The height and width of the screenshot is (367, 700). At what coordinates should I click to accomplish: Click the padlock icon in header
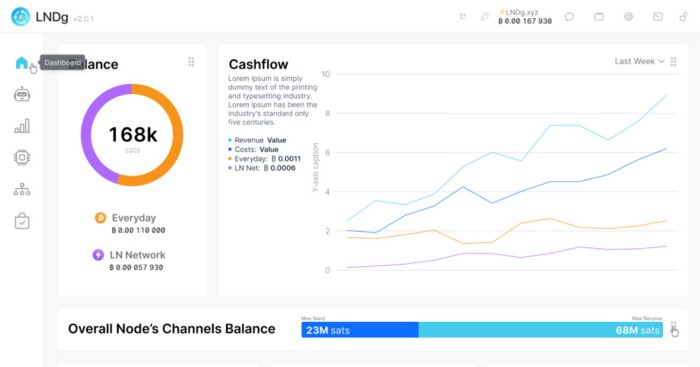coord(683,17)
